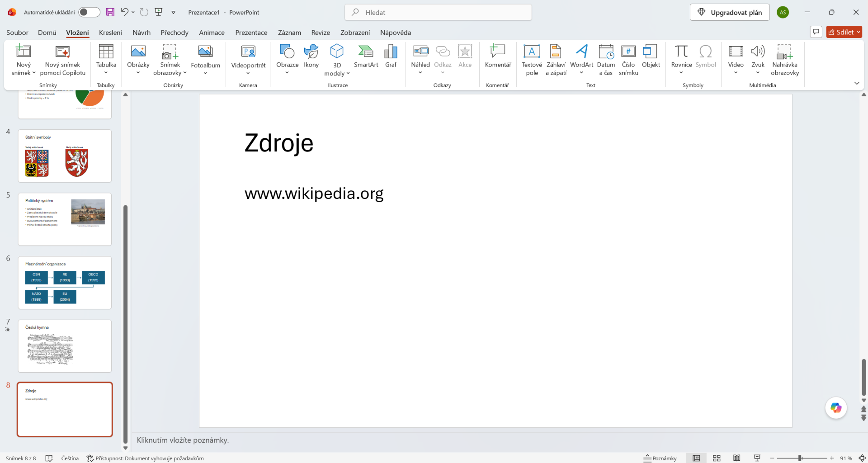The width and height of the screenshot is (868, 463).
Task: Open the Animace tab
Action: click(212, 33)
